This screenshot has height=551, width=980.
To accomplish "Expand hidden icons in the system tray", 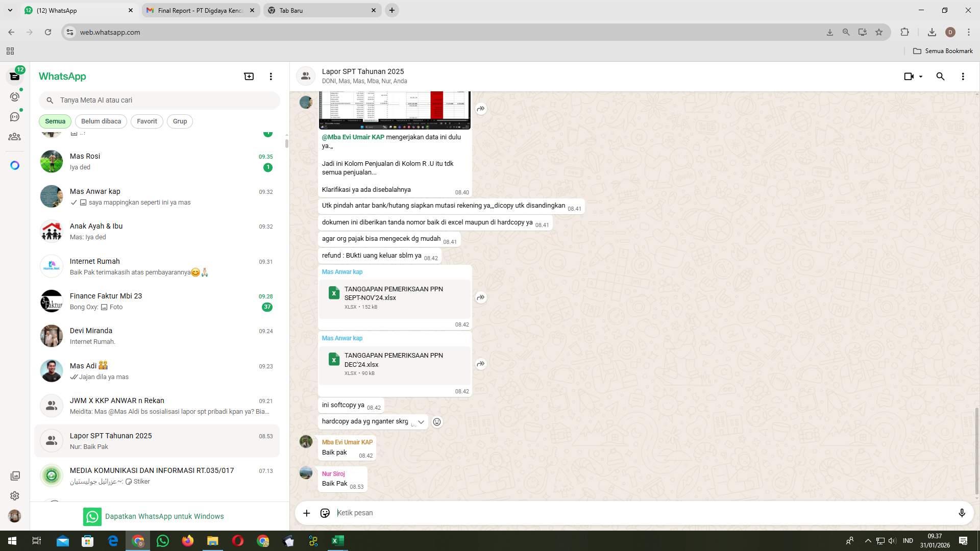I will (x=867, y=540).
